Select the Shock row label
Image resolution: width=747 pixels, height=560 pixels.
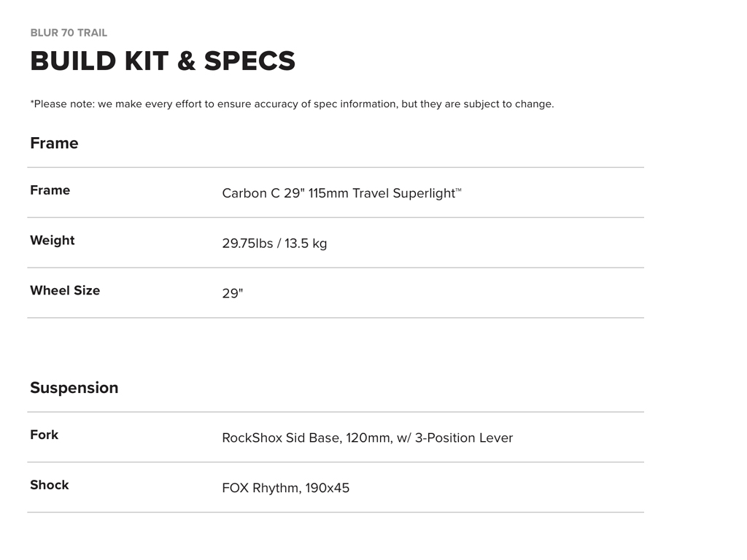(x=50, y=485)
